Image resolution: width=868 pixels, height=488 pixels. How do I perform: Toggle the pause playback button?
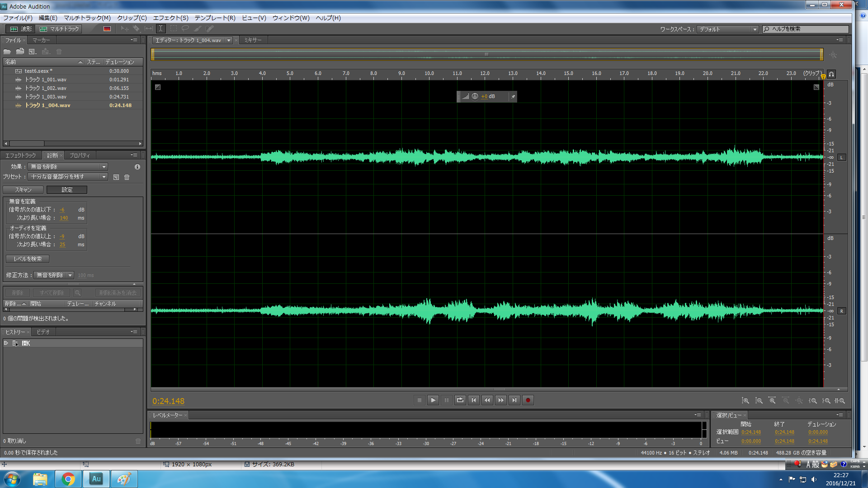[447, 400]
